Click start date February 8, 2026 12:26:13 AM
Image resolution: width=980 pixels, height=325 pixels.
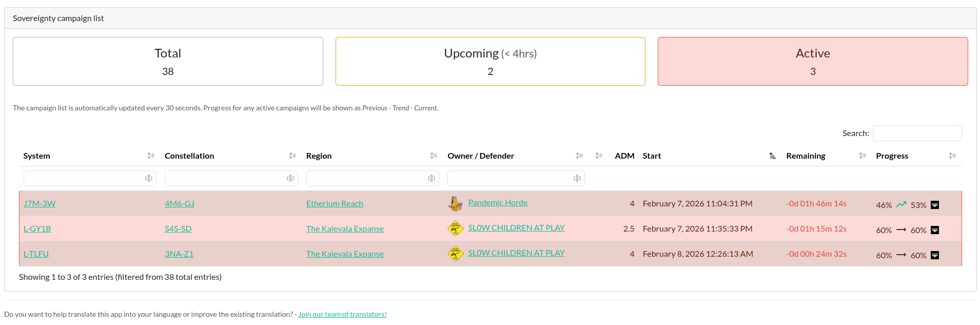[x=698, y=254]
